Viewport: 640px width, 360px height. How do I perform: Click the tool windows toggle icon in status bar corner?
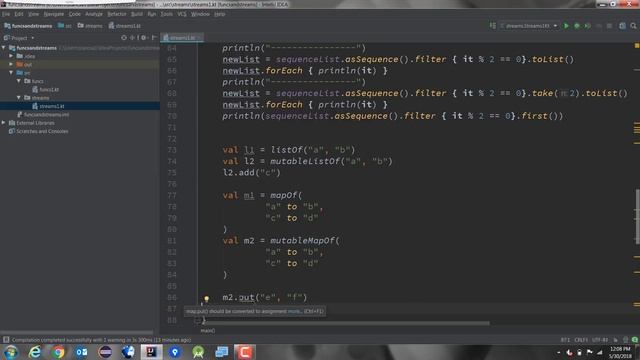(6, 340)
